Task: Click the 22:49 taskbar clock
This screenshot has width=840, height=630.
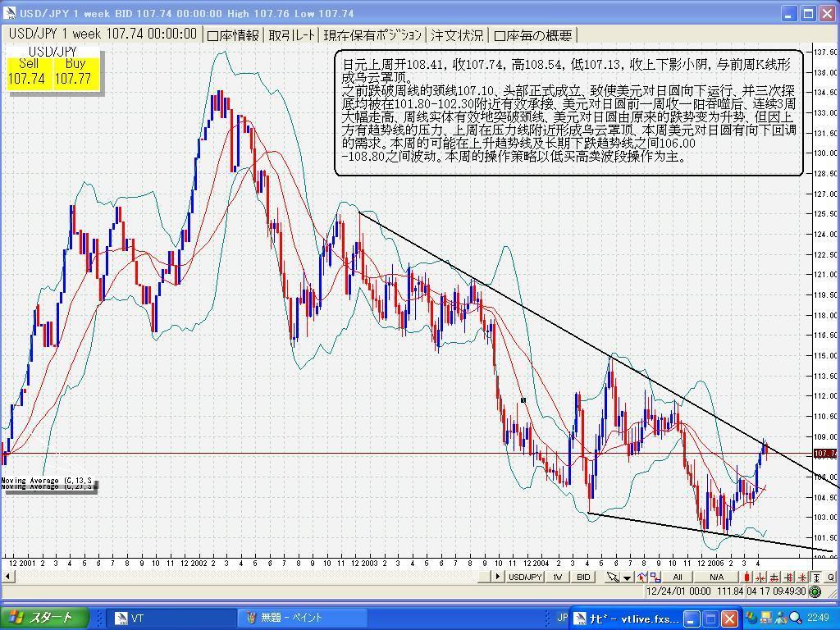Action: click(x=818, y=618)
